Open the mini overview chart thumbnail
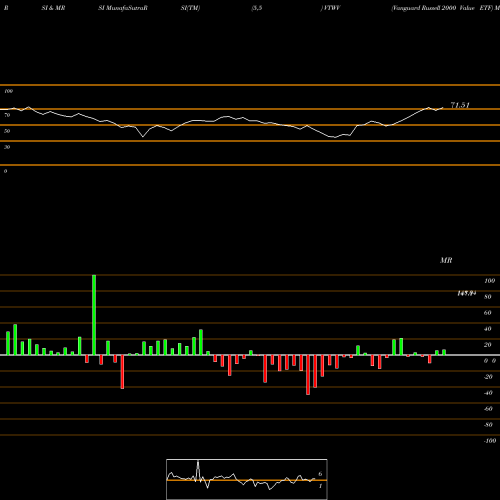Viewport: 500px width, 500px height. coord(247,479)
